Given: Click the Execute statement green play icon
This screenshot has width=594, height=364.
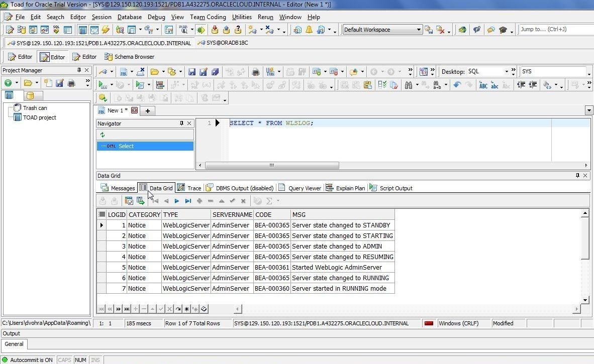Looking at the screenshot, I should (103, 85).
